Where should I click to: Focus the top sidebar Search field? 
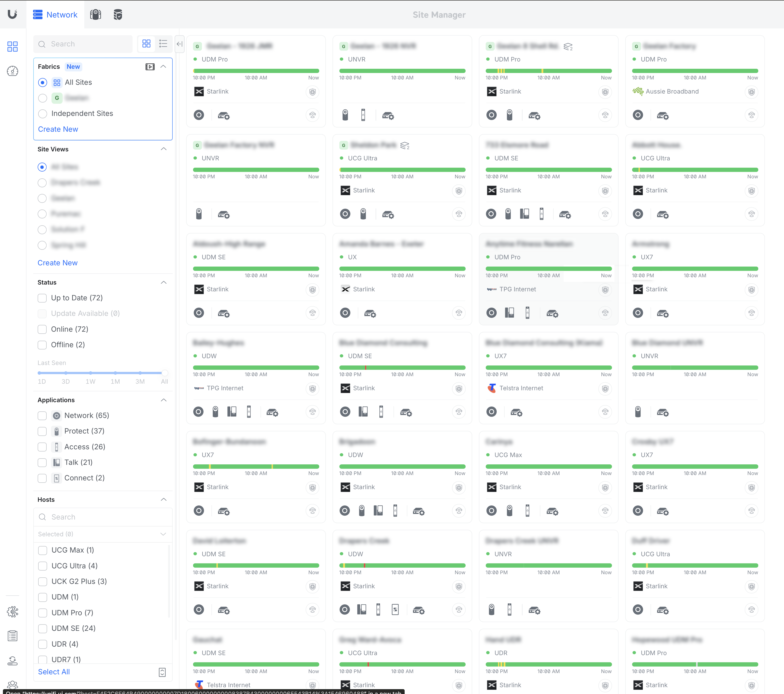(x=83, y=44)
